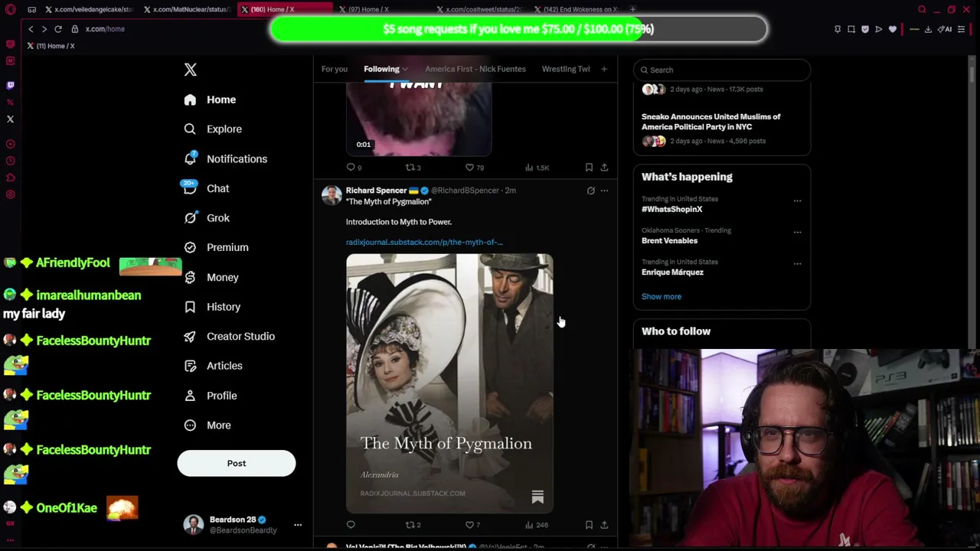Go back with the browser back arrow

(x=31, y=29)
